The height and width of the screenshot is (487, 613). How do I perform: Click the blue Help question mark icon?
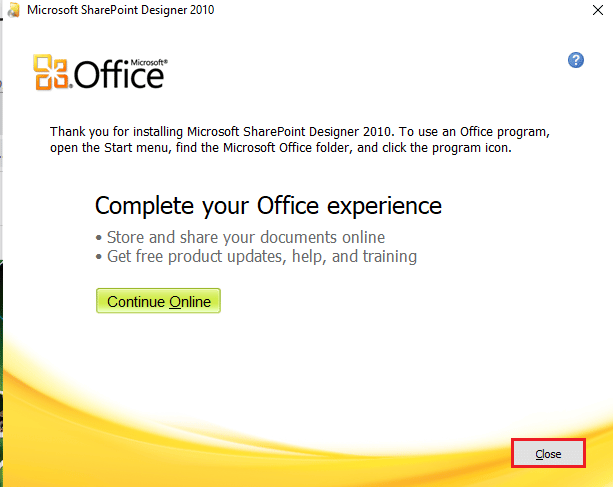point(576,60)
